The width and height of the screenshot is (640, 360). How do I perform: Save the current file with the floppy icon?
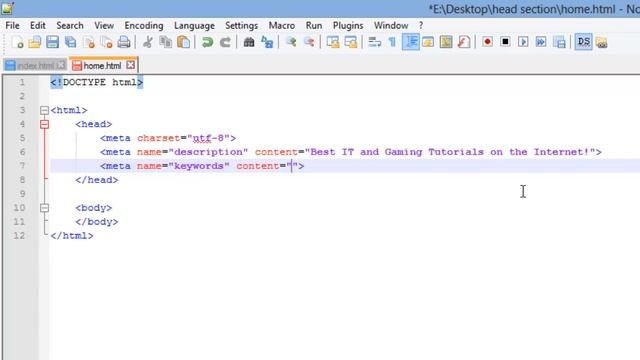[x=52, y=42]
